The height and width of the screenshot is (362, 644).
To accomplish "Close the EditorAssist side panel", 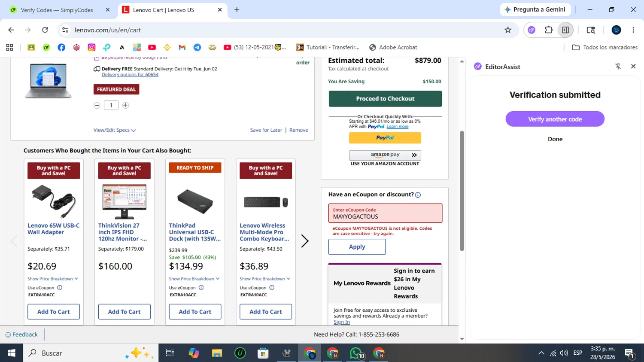I will 633,67.
